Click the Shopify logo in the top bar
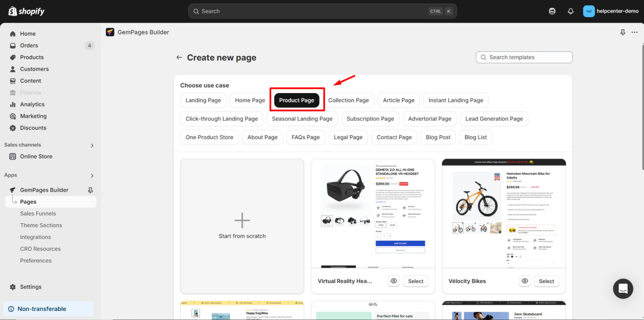 [x=26, y=11]
